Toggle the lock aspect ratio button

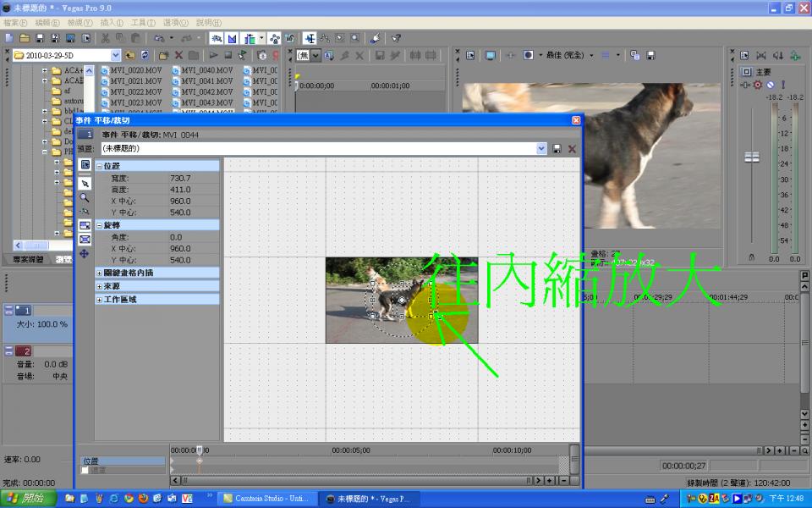[85, 225]
